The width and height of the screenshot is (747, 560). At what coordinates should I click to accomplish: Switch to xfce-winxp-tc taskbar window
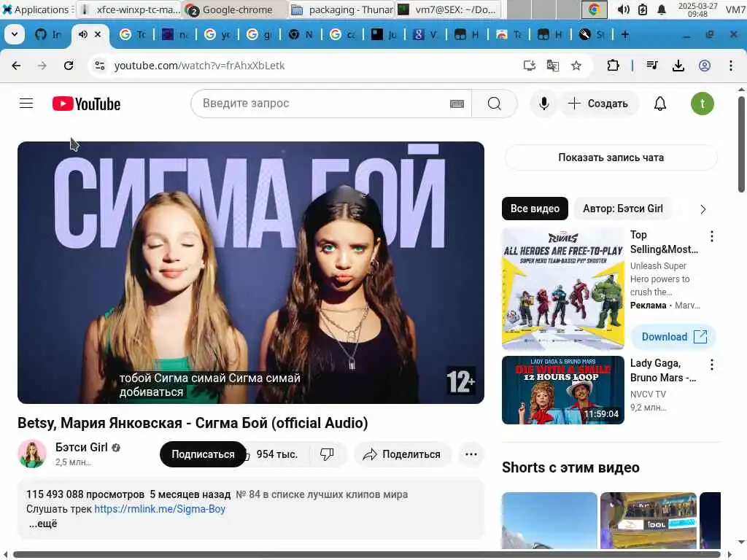coord(130,9)
